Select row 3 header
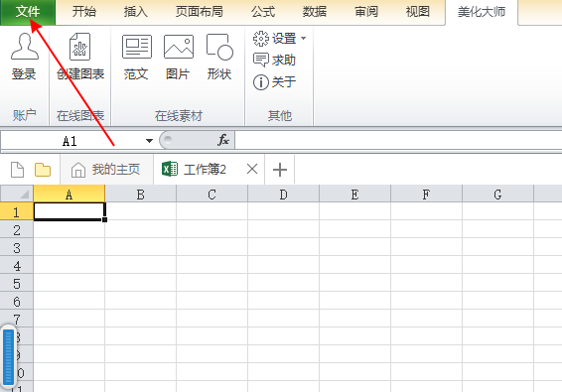 17,247
